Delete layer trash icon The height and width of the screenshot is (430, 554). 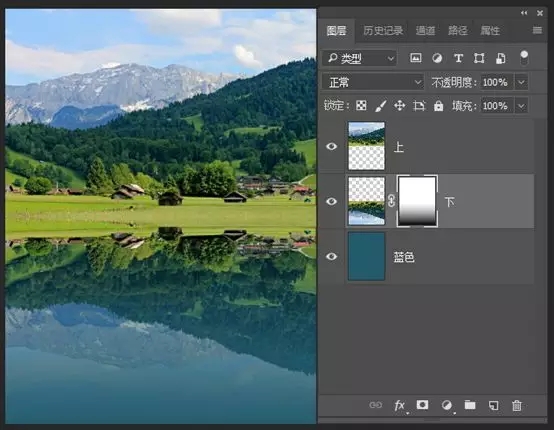tap(517, 405)
